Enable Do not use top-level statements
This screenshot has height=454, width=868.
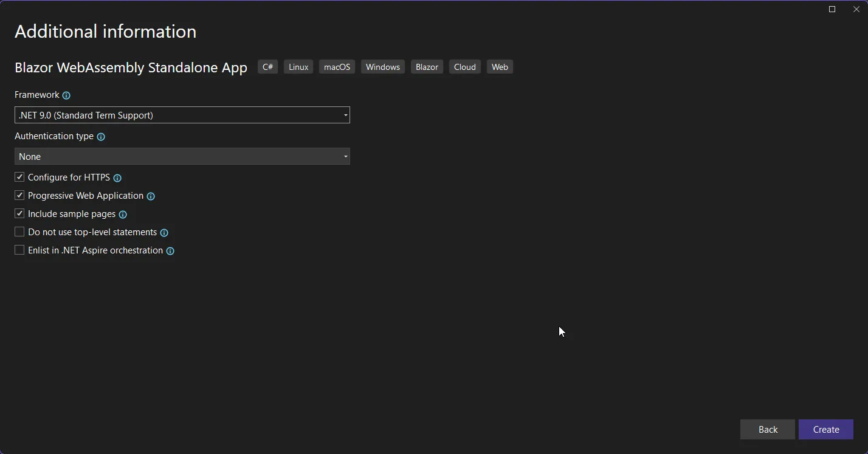[19, 232]
